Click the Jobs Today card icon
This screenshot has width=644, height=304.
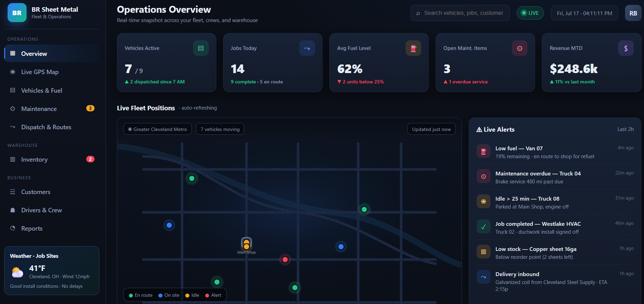(x=307, y=48)
